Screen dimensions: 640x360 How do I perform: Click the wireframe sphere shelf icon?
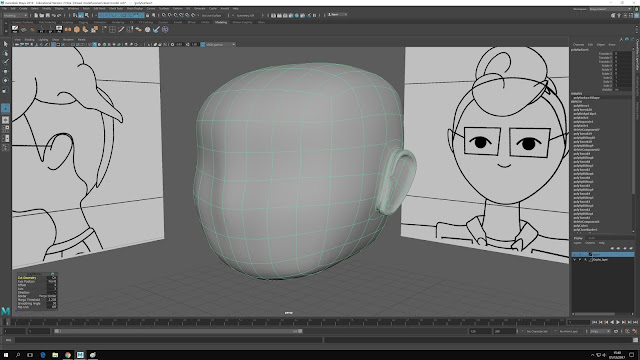click(165, 29)
